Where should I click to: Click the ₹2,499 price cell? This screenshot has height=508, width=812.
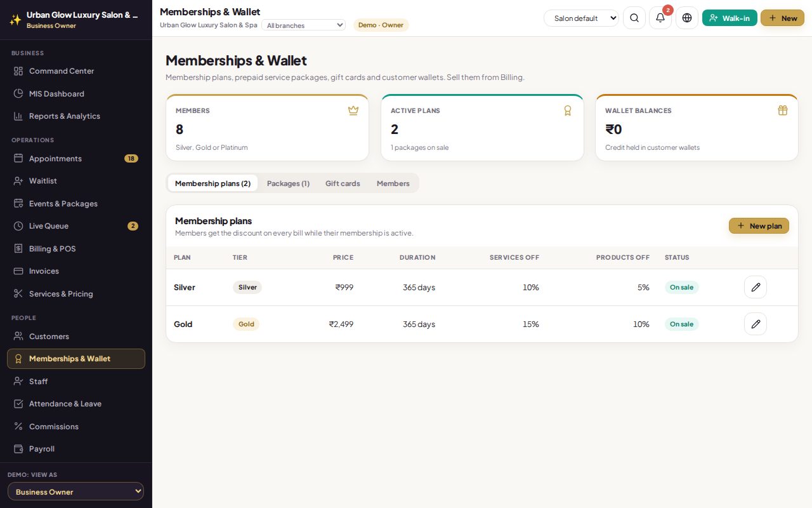click(x=341, y=324)
